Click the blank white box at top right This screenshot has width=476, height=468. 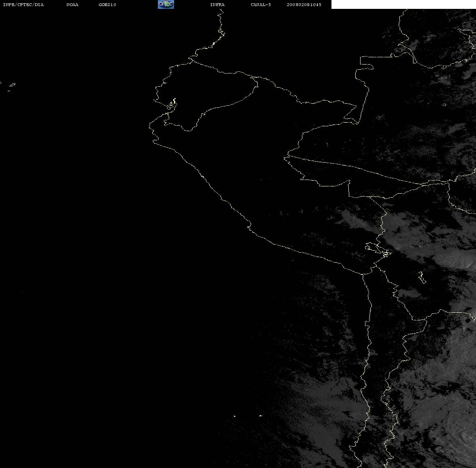tap(403, 4)
